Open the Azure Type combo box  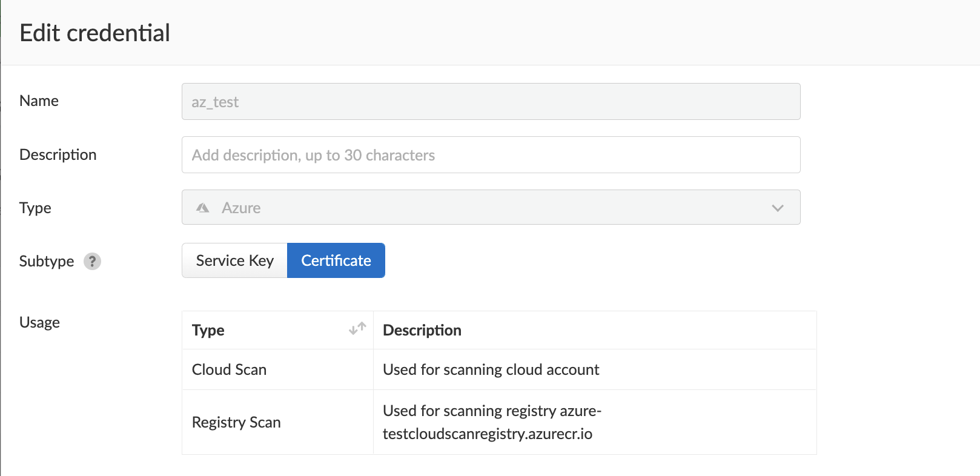coord(491,207)
